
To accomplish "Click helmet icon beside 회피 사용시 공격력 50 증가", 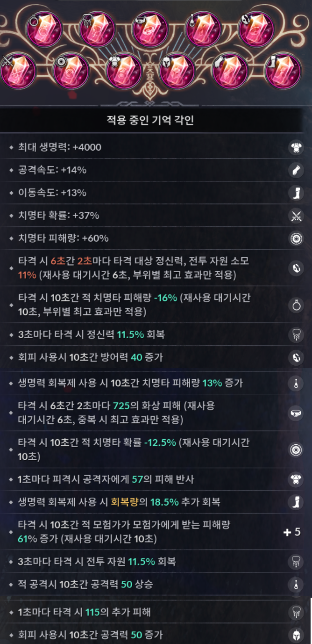I will click(x=295, y=635).
